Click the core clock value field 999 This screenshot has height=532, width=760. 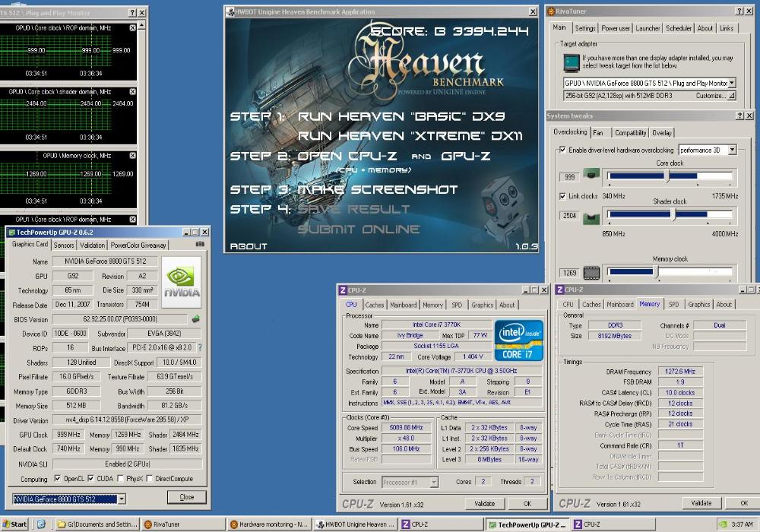569,177
